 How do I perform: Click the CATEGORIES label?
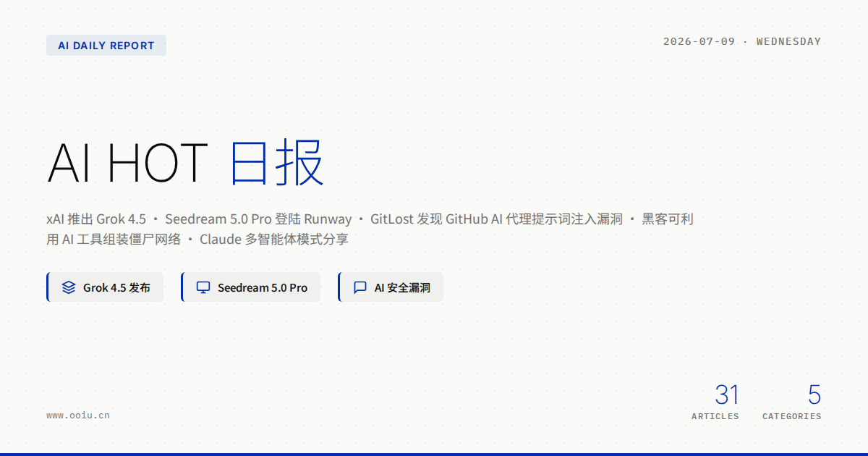pos(792,416)
